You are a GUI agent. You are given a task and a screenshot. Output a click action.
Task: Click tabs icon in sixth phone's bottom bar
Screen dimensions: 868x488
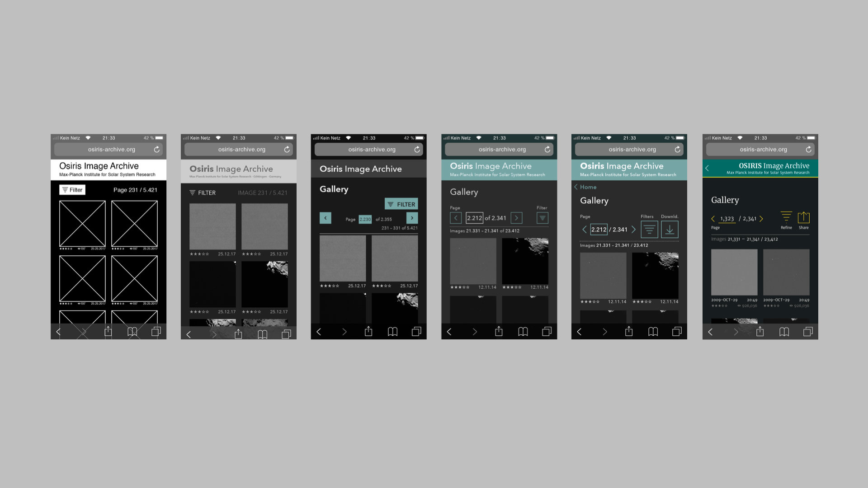pyautogui.click(x=808, y=332)
